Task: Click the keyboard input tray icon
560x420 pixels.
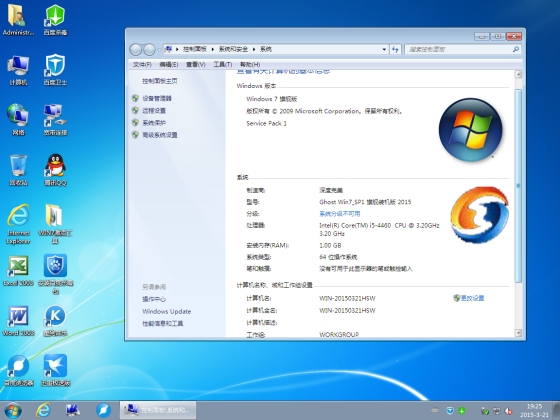Action: 435,410
